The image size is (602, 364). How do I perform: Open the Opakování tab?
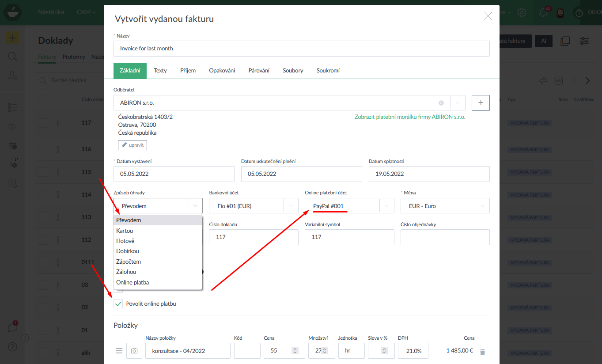222,71
